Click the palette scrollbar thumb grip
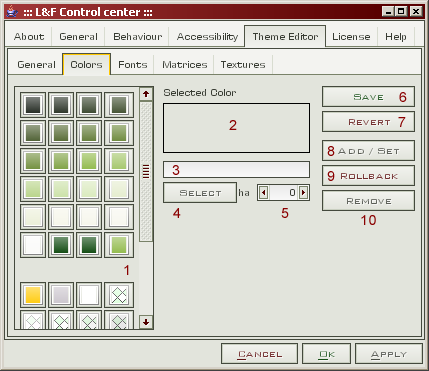Screen dimensions: 429x371 146,171
